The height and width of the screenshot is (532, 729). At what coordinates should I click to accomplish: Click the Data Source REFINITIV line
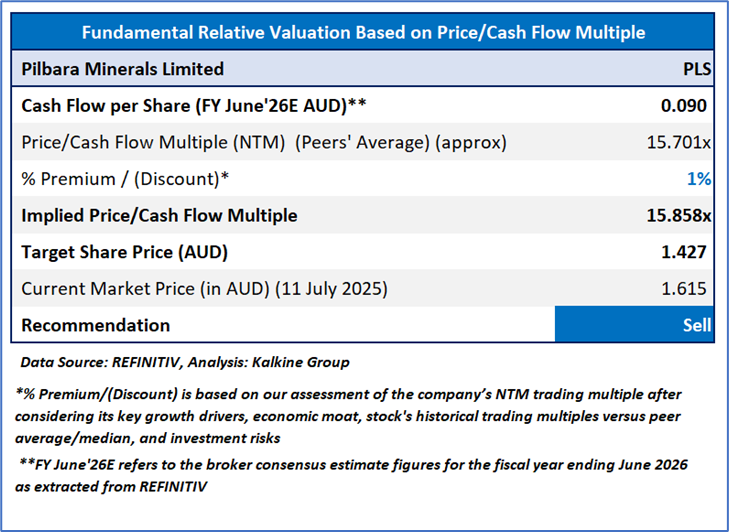[x=186, y=360]
